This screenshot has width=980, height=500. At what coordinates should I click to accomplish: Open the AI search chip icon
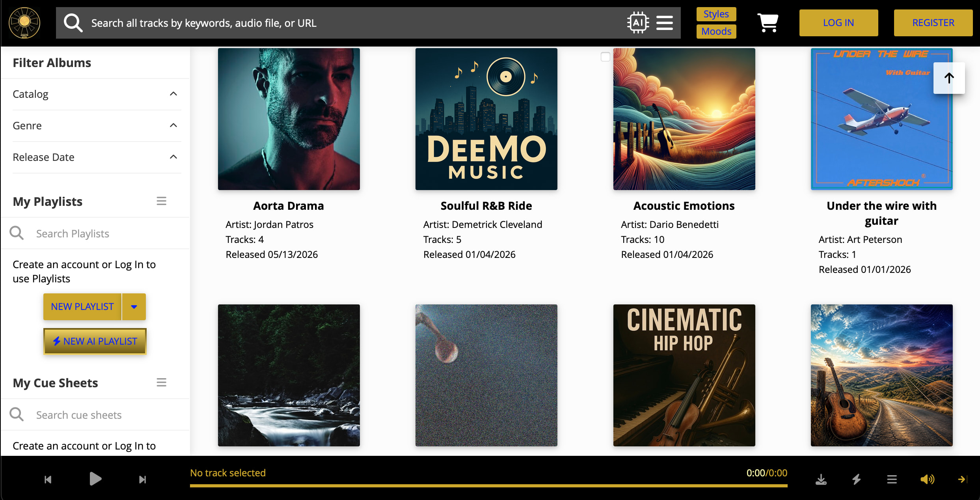(x=638, y=22)
